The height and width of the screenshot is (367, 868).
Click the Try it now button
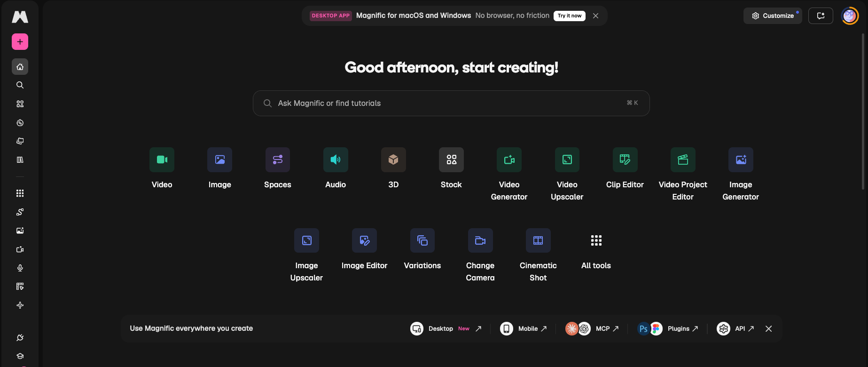[570, 16]
